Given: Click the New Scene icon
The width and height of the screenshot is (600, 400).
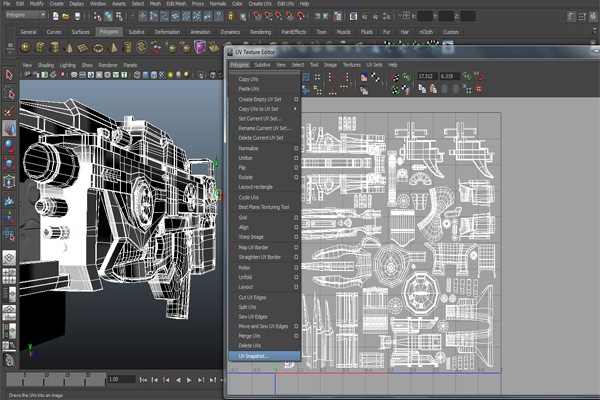Looking at the screenshot, I should pyautogui.click(x=55, y=16).
